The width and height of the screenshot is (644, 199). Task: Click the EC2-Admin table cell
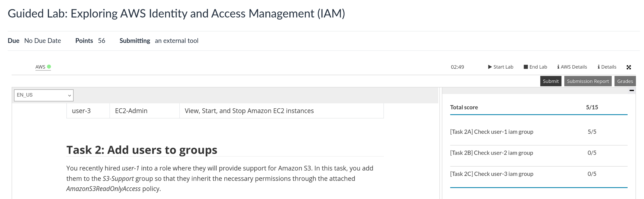coord(131,111)
